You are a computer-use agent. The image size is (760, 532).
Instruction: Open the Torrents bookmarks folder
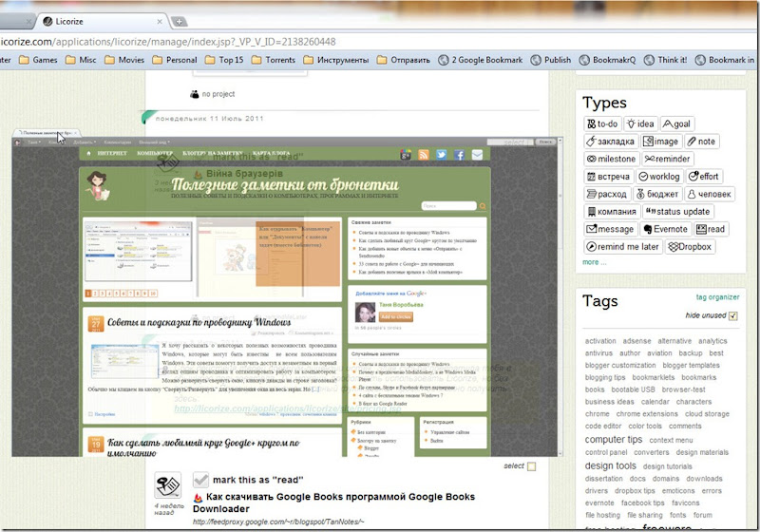click(x=274, y=60)
